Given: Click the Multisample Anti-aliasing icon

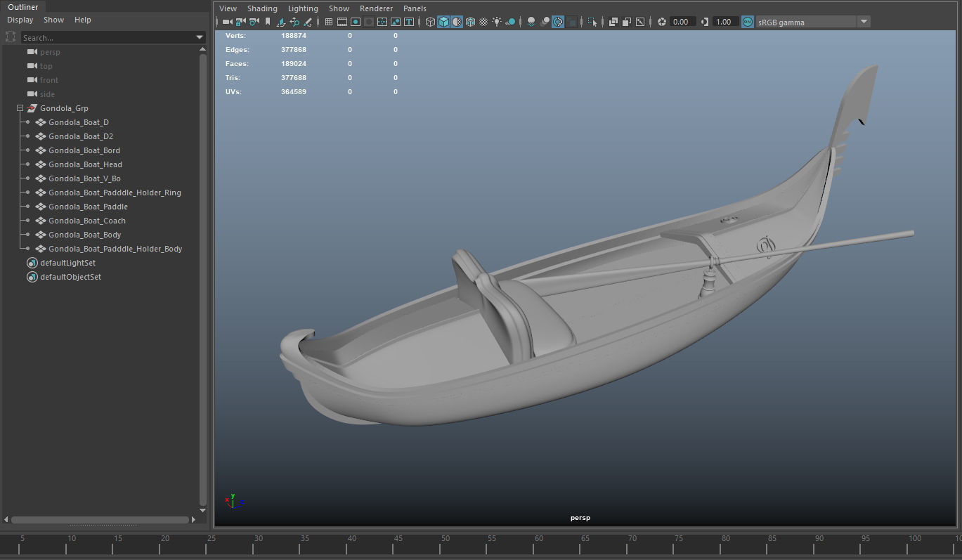Looking at the screenshot, I should pyautogui.click(x=558, y=22).
